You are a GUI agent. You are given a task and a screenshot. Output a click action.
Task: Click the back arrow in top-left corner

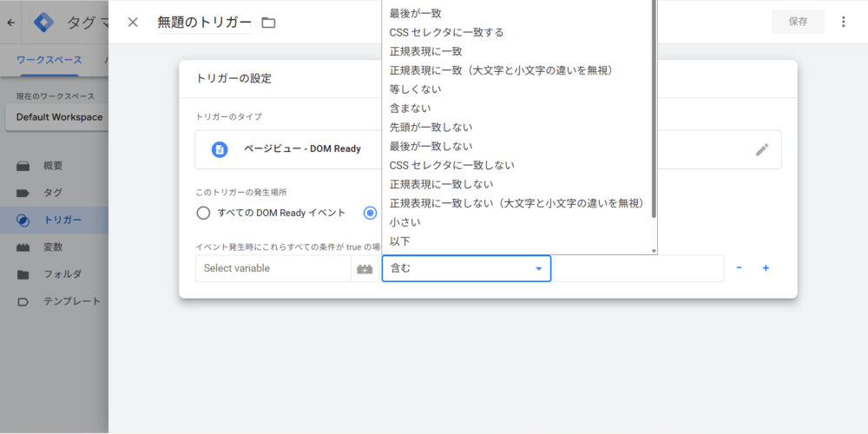coord(10,23)
